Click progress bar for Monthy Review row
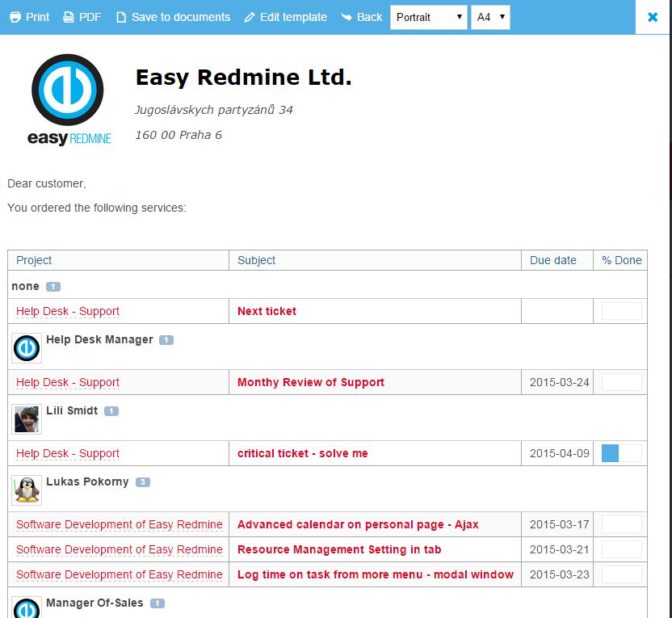Viewport: 672px width, 618px height. click(621, 382)
